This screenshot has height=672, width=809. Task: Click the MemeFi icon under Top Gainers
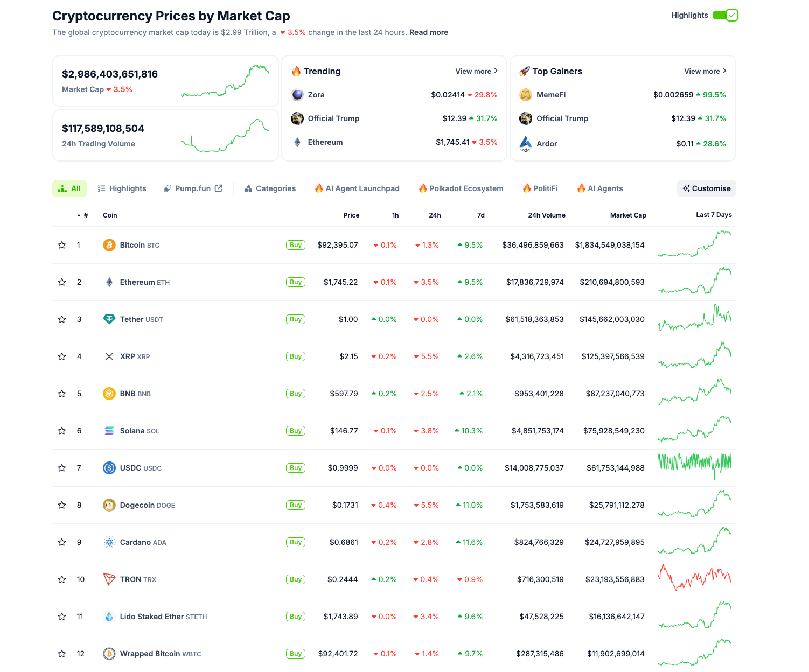(x=525, y=95)
